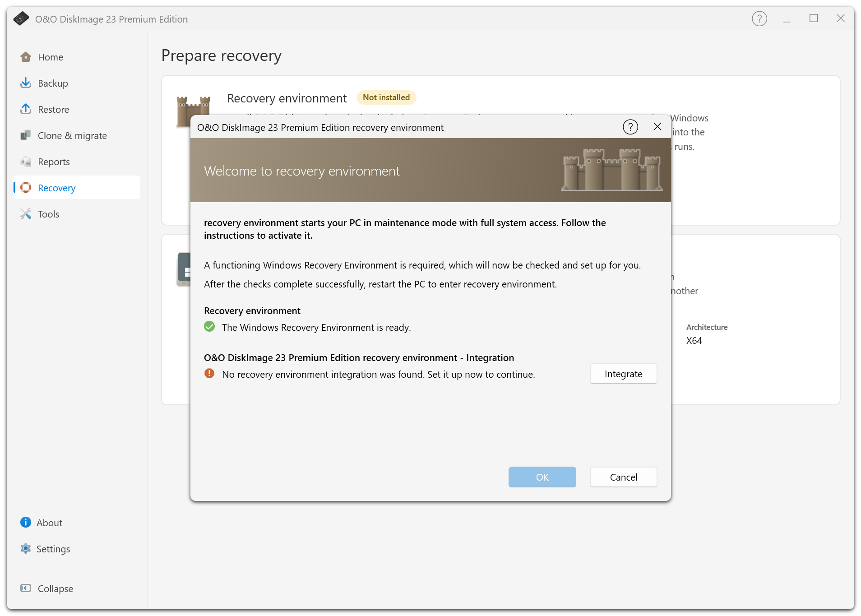Click the orange warning integration status icon
The image size is (861, 616).
(x=209, y=374)
